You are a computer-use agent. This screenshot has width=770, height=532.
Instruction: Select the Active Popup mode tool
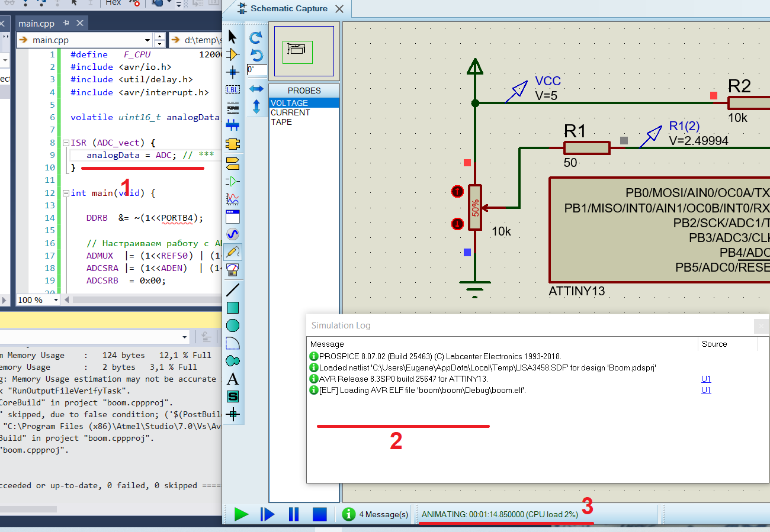233,216
